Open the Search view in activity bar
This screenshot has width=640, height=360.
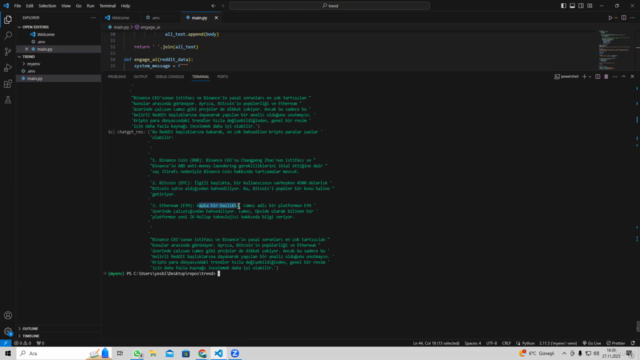[x=8, y=36]
